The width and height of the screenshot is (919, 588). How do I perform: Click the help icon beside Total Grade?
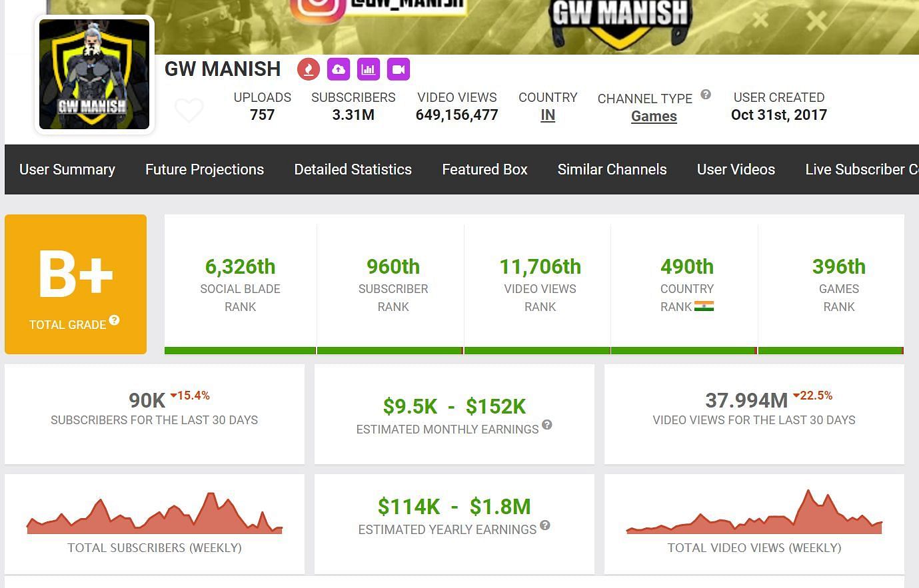click(115, 320)
